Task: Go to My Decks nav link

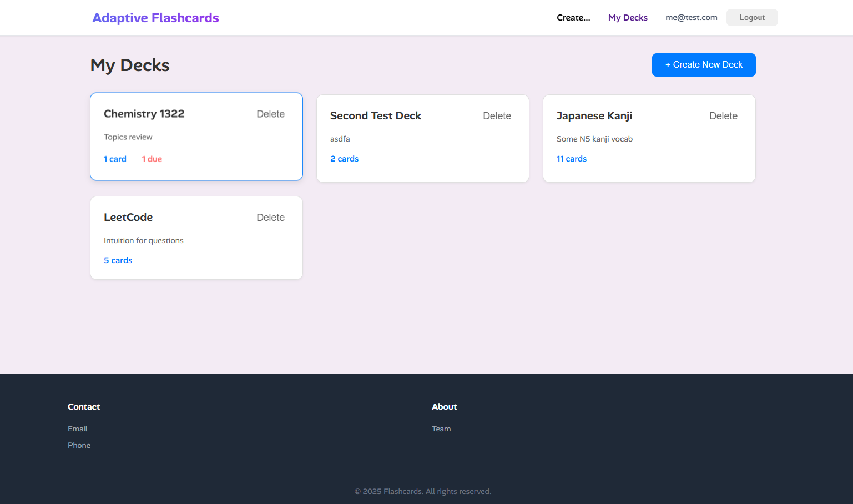Action: pos(628,18)
